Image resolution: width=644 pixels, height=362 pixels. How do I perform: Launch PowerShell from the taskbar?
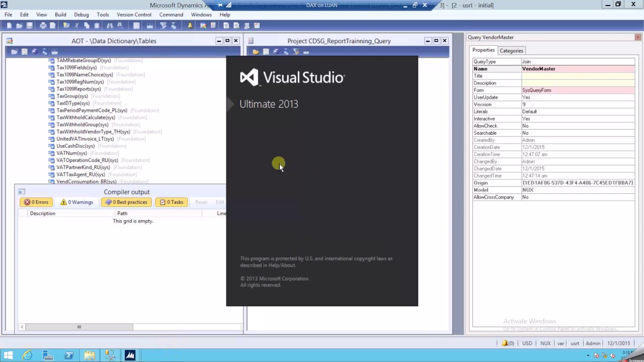pos(68,355)
